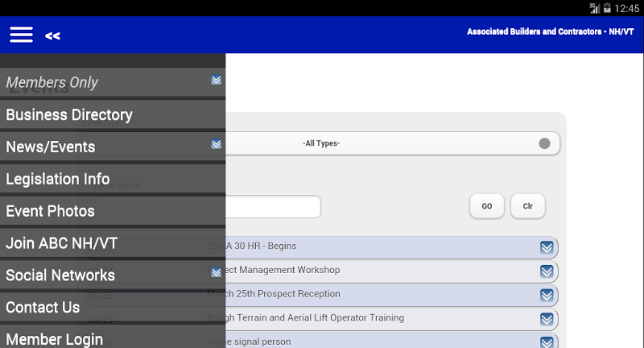
Task: Open the hamburger menu icon
Action: [22, 35]
